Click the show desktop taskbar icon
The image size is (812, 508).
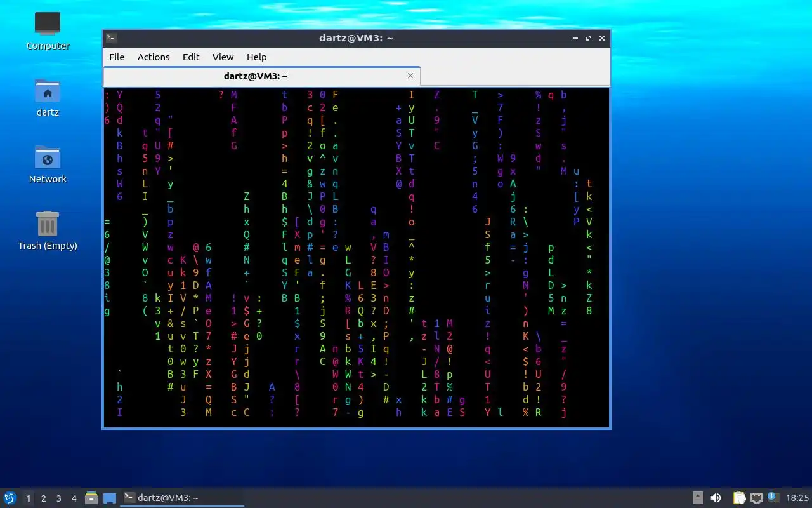(110, 498)
